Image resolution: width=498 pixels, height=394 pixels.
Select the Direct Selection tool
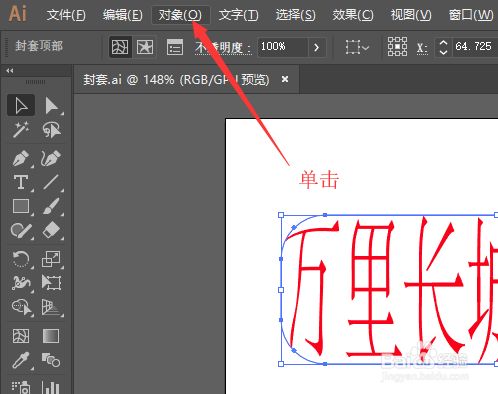pos(51,105)
